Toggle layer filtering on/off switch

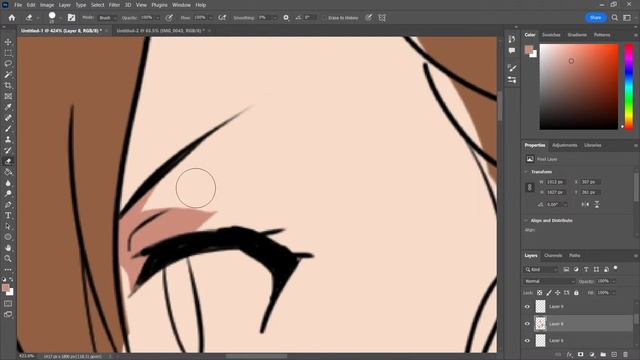616,269
